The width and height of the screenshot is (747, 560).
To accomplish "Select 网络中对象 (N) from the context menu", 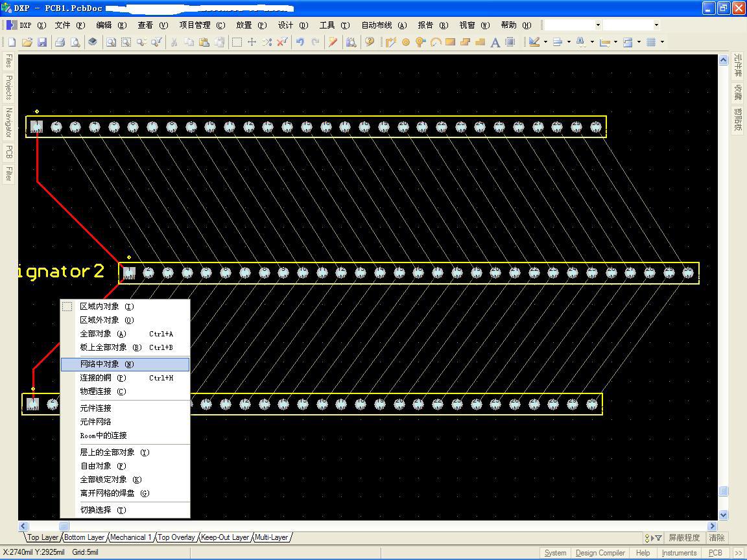I will 107,364.
